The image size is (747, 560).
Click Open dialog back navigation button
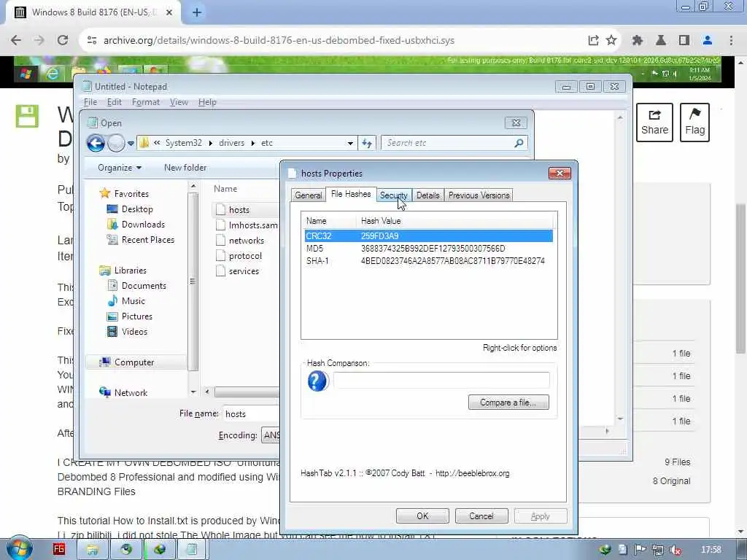tap(96, 143)
